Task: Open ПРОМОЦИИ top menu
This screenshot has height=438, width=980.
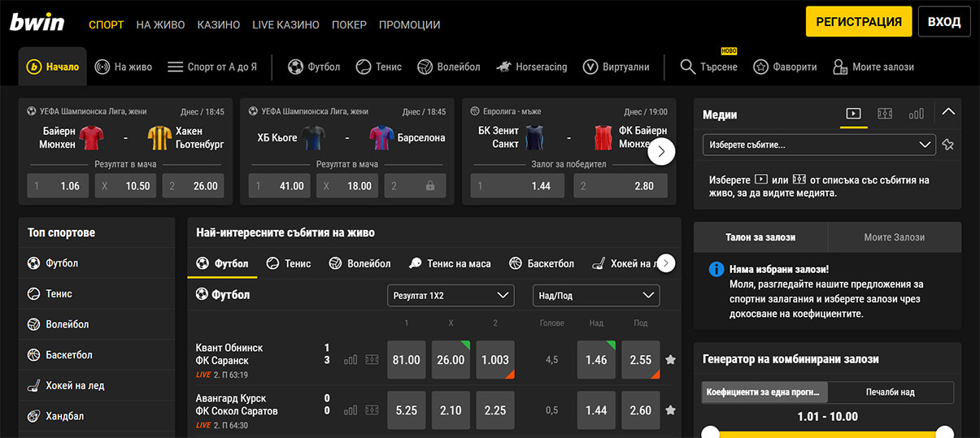Action: pos(410,24)
